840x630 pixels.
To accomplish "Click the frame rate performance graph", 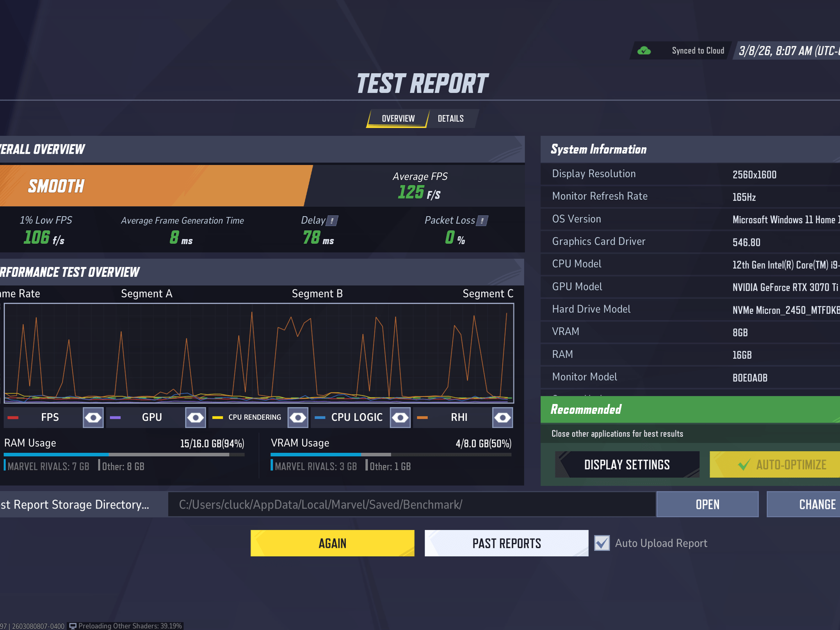I will tap(259, 353).
